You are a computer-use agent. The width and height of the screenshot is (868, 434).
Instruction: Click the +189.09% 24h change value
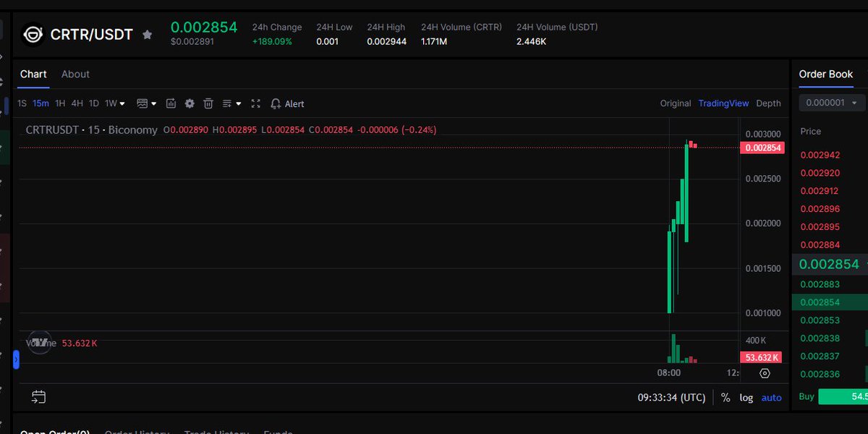(272, 42)
